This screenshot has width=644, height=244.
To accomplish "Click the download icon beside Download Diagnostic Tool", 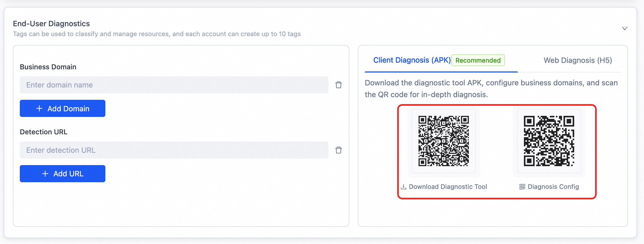I will pyautogui.click(x=404, y=187).
